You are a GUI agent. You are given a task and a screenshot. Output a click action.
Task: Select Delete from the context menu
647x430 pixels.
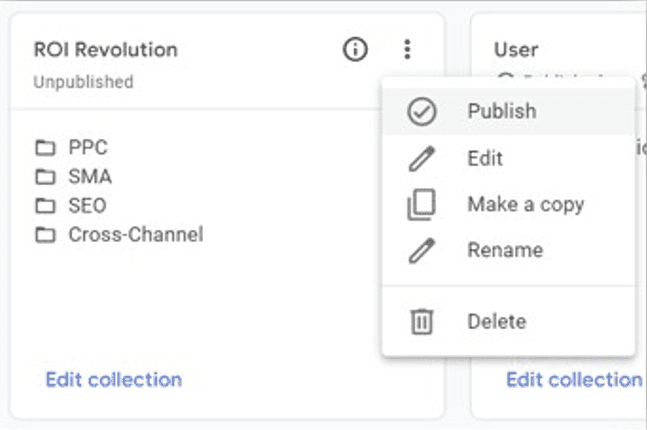[508, 321]
